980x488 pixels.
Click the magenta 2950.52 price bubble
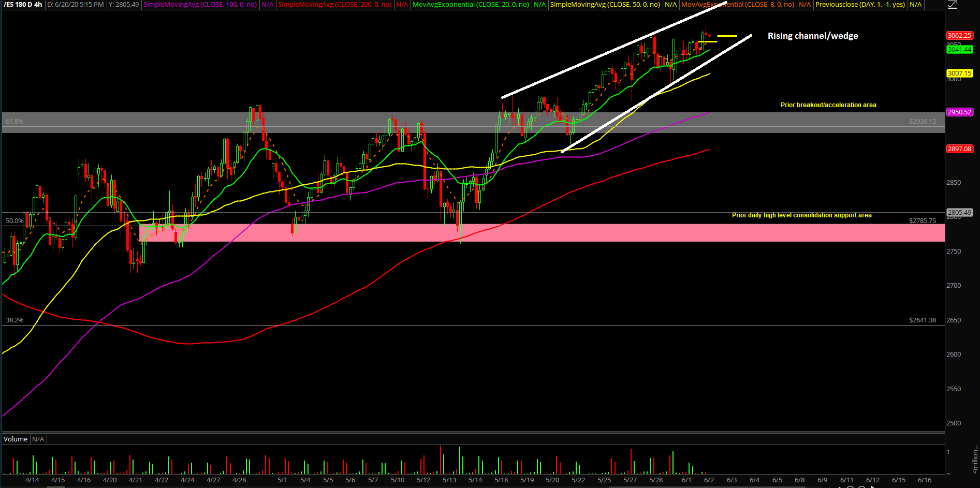[959, 112]
